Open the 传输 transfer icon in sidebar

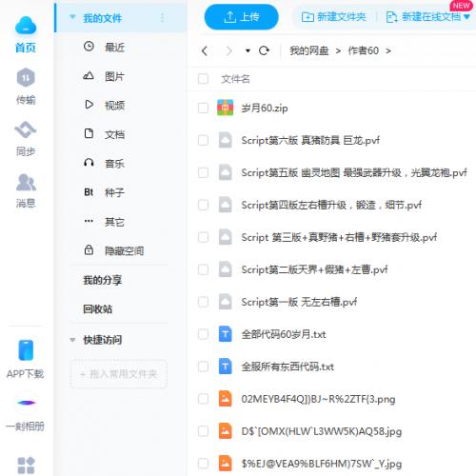pos(26,77)
